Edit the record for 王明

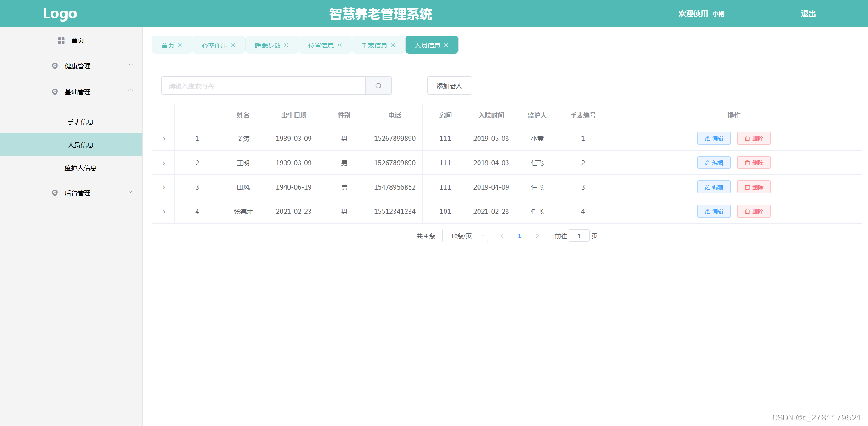click(x=714, y=163)
